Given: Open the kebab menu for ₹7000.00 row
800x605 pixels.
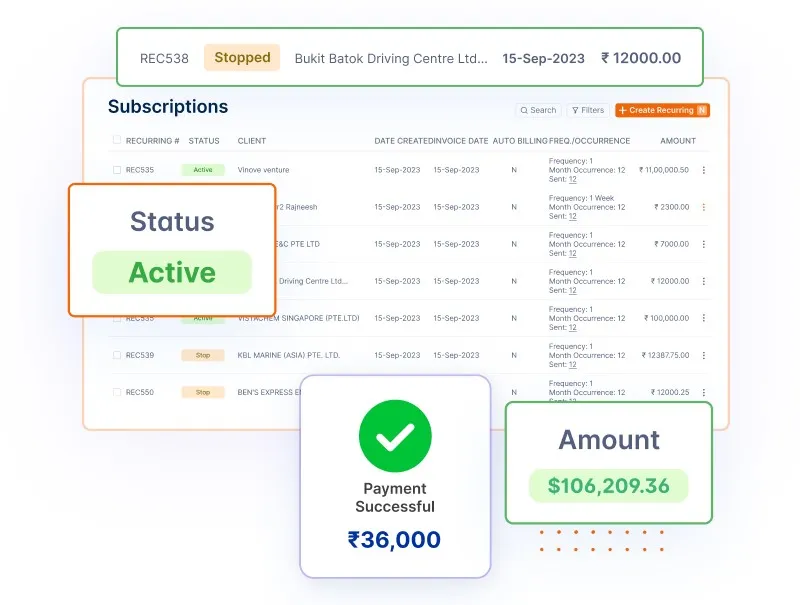Looking at the screenshot, I should pos(704,244).
